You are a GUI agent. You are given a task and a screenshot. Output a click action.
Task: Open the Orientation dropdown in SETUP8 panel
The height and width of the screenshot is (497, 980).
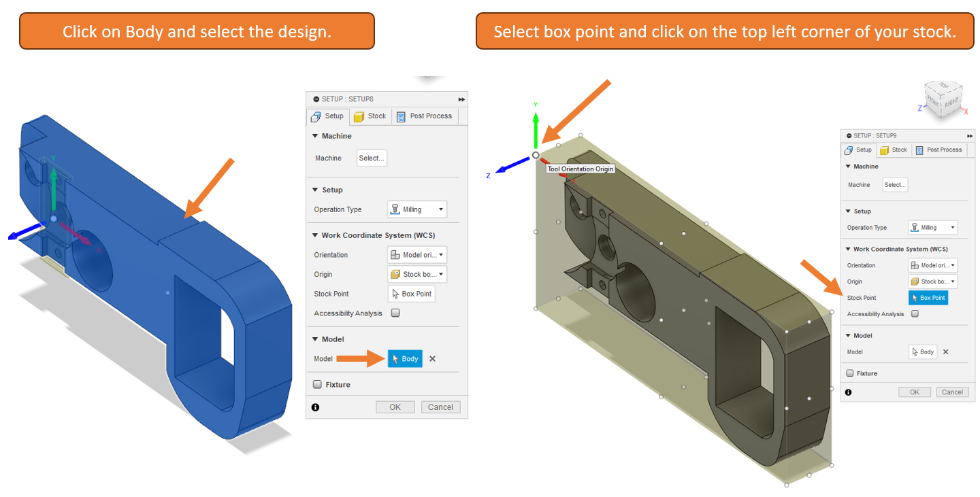(417, 255)
